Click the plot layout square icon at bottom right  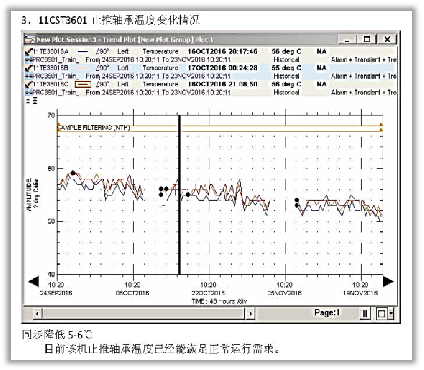tap(382, 313)
